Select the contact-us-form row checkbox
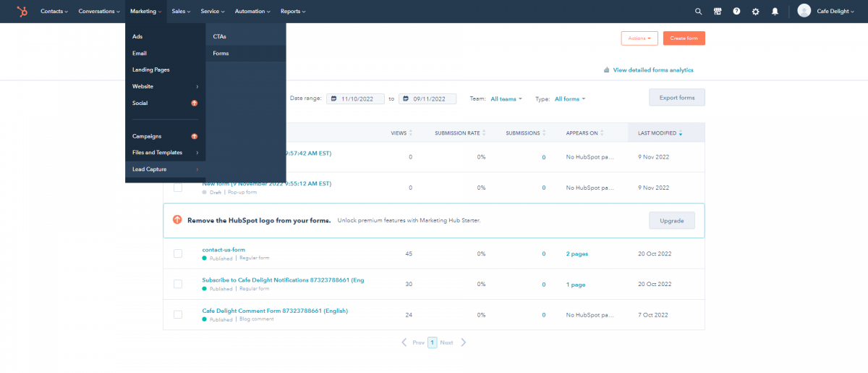Image resolution: width=868 pixels, height=373 pixels. (x=178, y=253)
